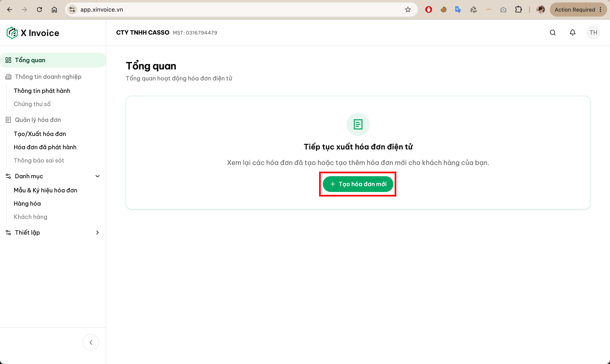This screenshot has width=610, height=364.
Task: Open the notifications bell
Action: click(x=572, y=33)
